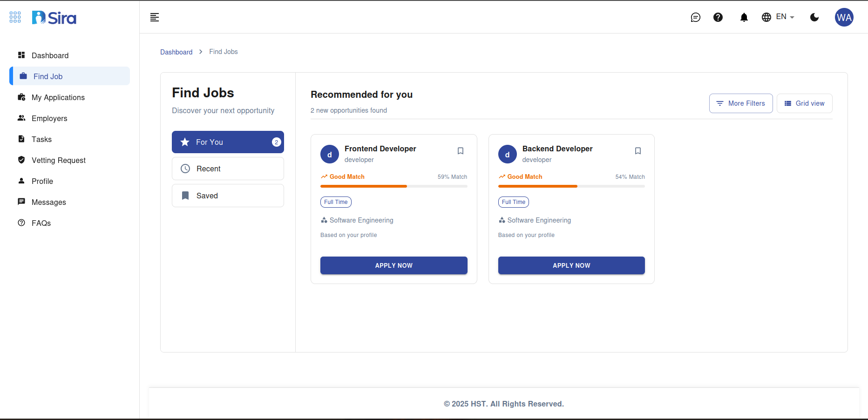The height and width of the screenshot is (420, 868).
Task: Expand the More Filters panel
Action: point(741,103)
